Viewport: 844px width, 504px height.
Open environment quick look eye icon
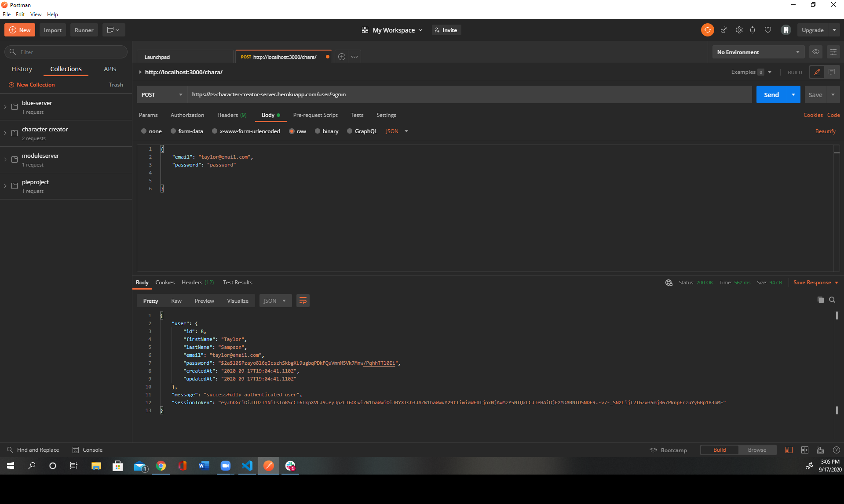tap(815, 52)
